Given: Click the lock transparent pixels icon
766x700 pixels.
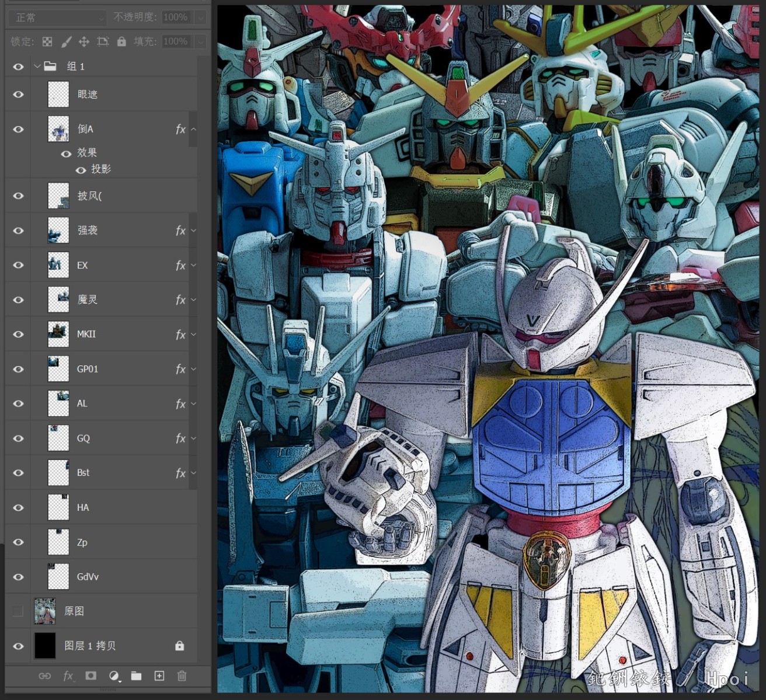Looking at the screenshot, I should [47, 41].
